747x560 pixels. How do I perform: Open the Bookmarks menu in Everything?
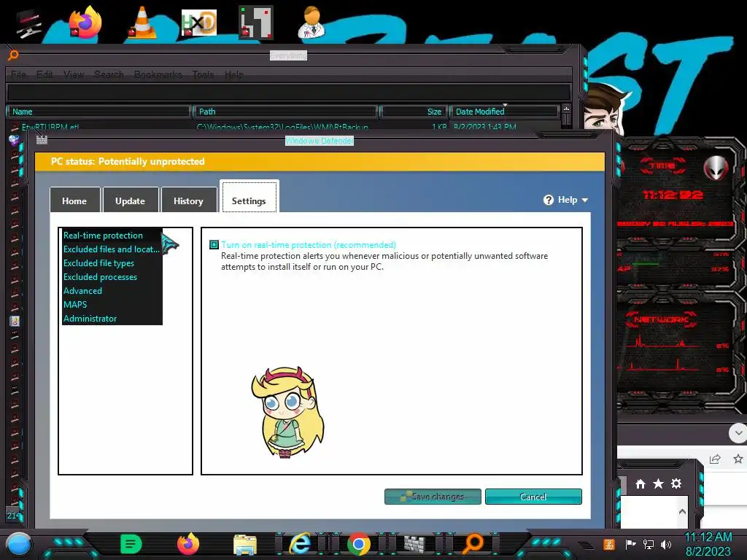point(158,74)
